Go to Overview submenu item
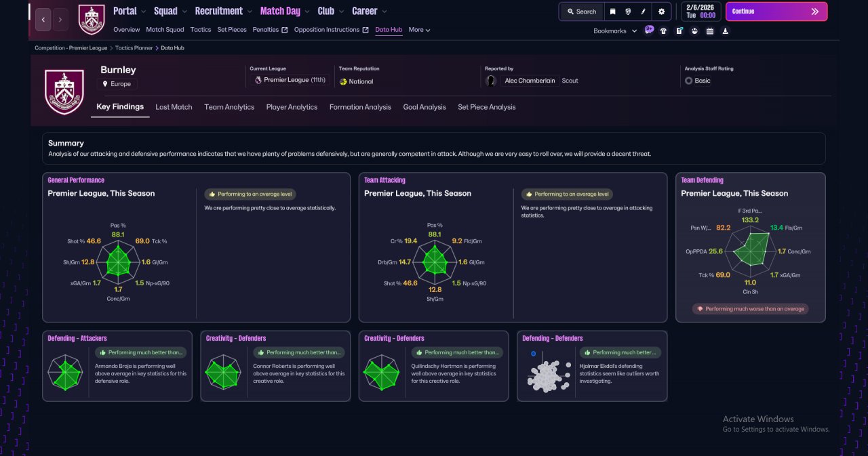The height and width of the screenshot is (456, 868). (x=127, y=30)
